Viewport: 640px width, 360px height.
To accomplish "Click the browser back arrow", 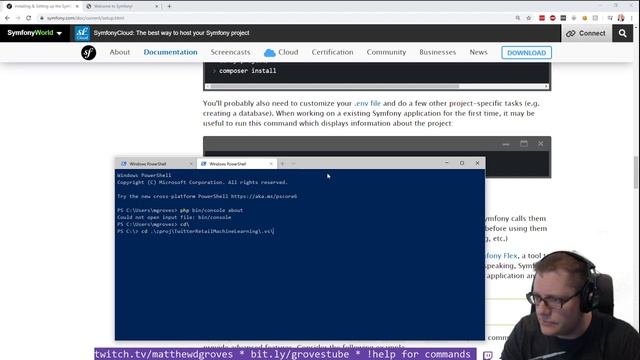I will tap(7, 18).
